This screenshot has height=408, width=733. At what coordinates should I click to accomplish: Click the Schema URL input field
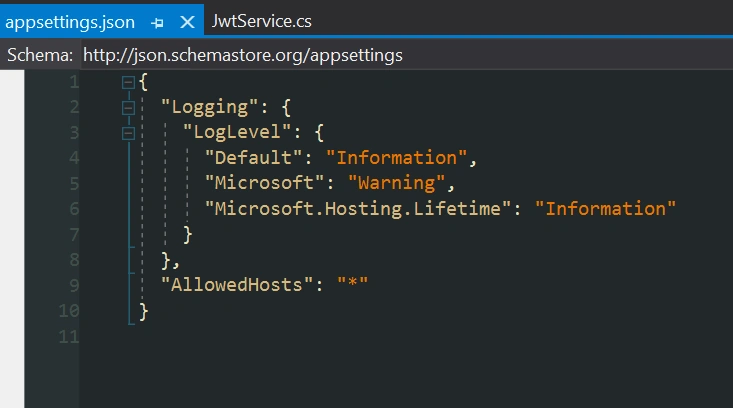[x=406, y=55]
